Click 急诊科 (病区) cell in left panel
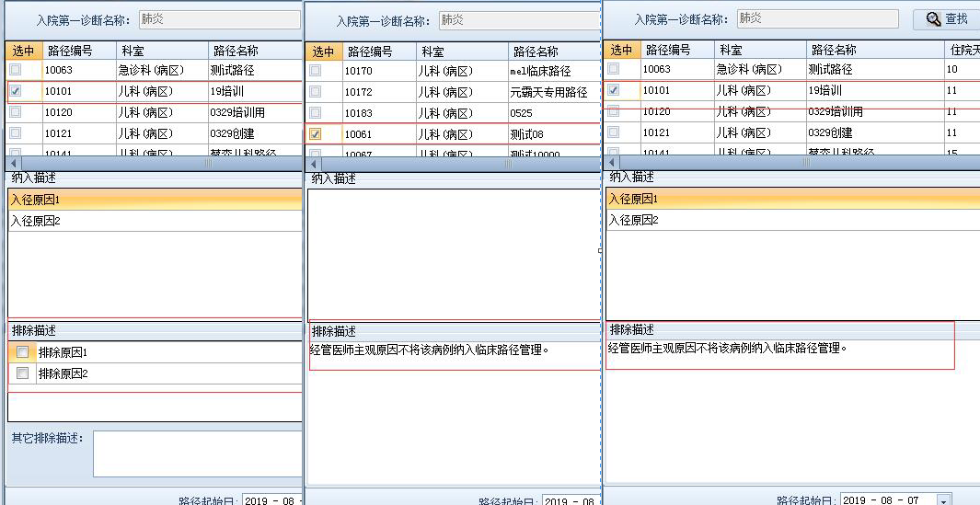 (x=163, y=70)
